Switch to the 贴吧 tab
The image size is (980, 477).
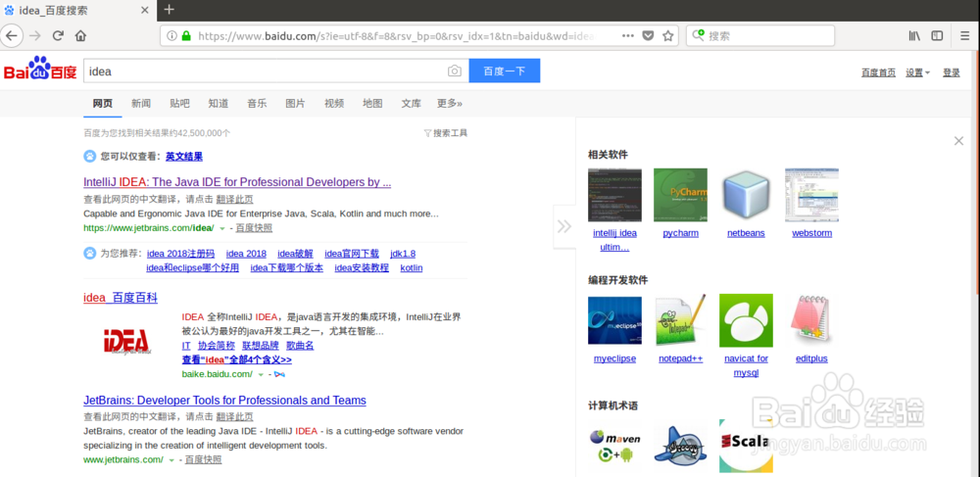point(179,104)
